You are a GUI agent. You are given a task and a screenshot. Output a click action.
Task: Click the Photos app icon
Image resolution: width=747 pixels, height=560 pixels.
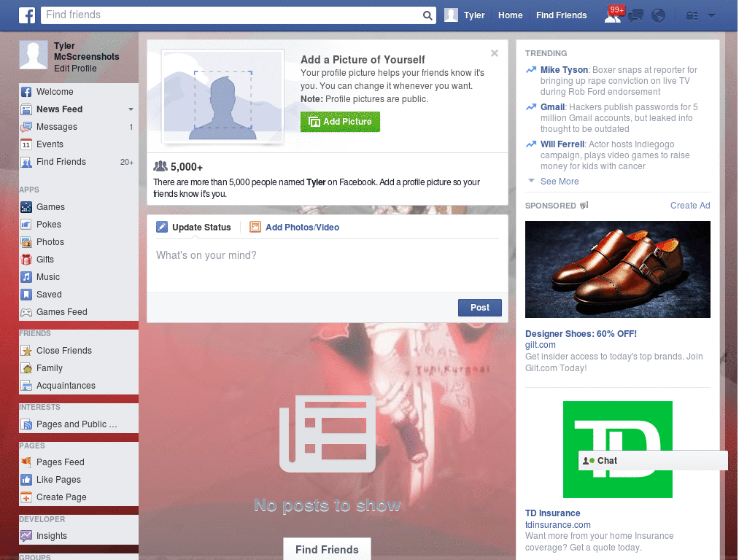26,242
